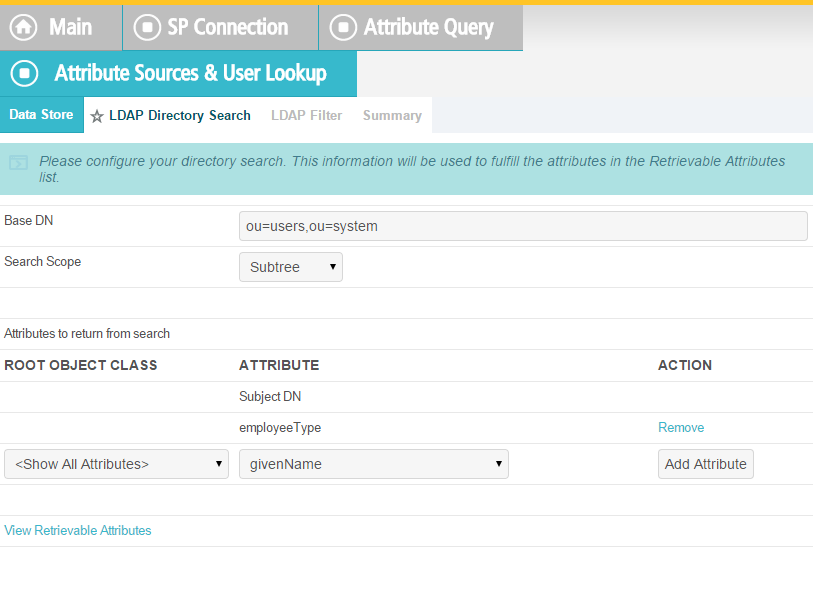Remove the employeeType attribute
The height and width of the screenshot is (596, 823).
pos(680,428)
